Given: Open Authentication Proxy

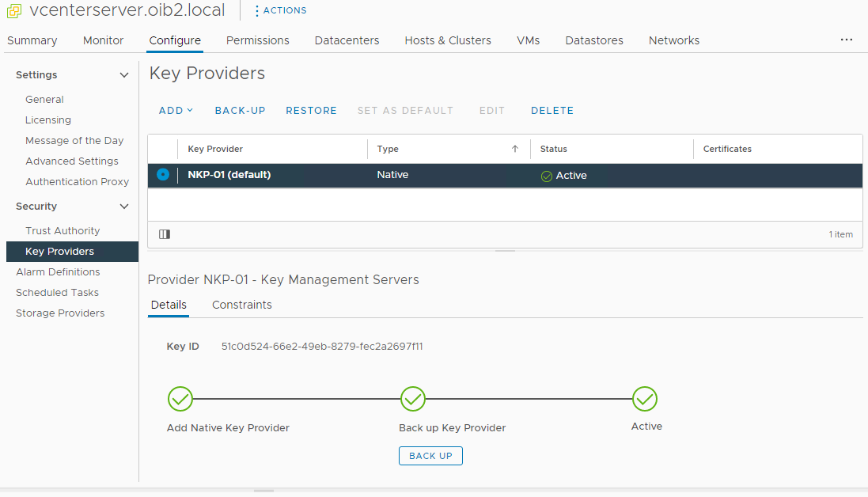Looking at the screenshot, I should pos(77,181).
